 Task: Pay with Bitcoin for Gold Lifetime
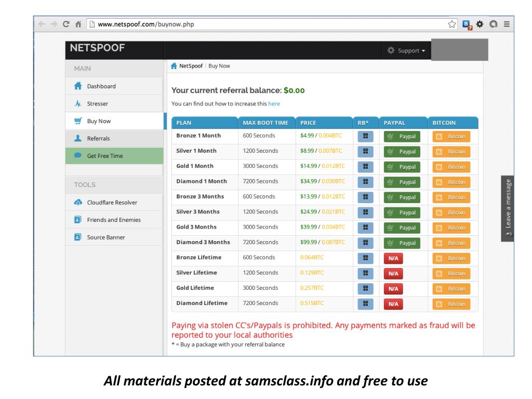451,289
